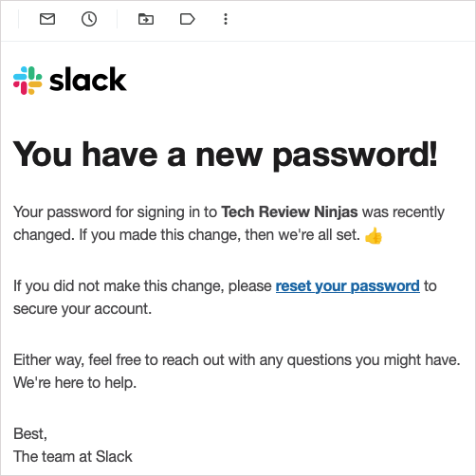The width and height of the screenshot is (476, 476).
Task: Click Your password for signing in text
Action: click(115, 212)
